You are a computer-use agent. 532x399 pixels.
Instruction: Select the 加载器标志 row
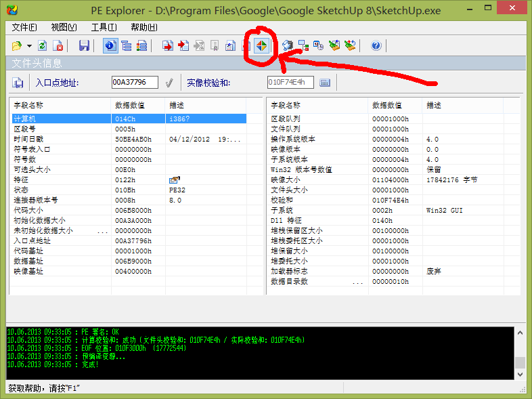click(x=386, y=272)
